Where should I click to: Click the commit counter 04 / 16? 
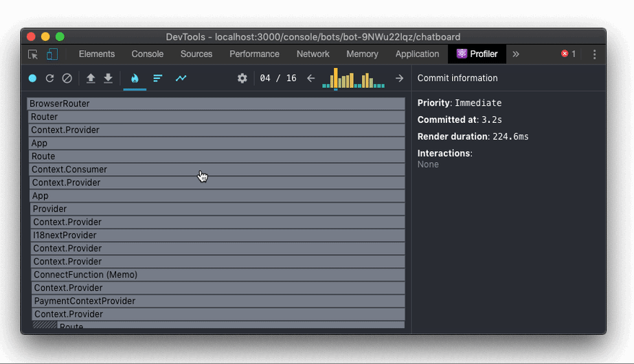click(x=278, y=78)
